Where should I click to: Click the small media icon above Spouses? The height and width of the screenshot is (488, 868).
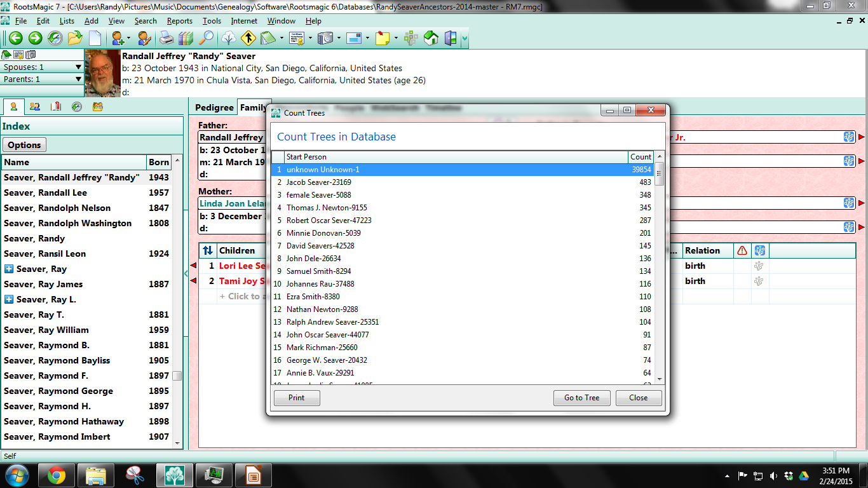click(x=31, y=55)
